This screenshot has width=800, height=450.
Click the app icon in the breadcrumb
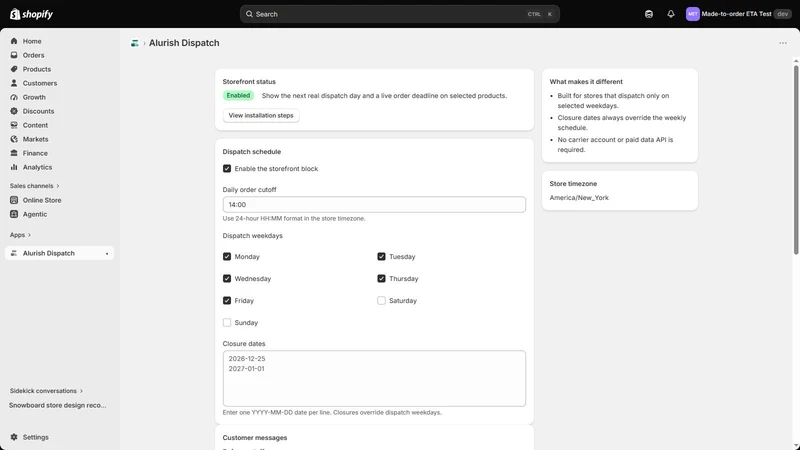135,43
